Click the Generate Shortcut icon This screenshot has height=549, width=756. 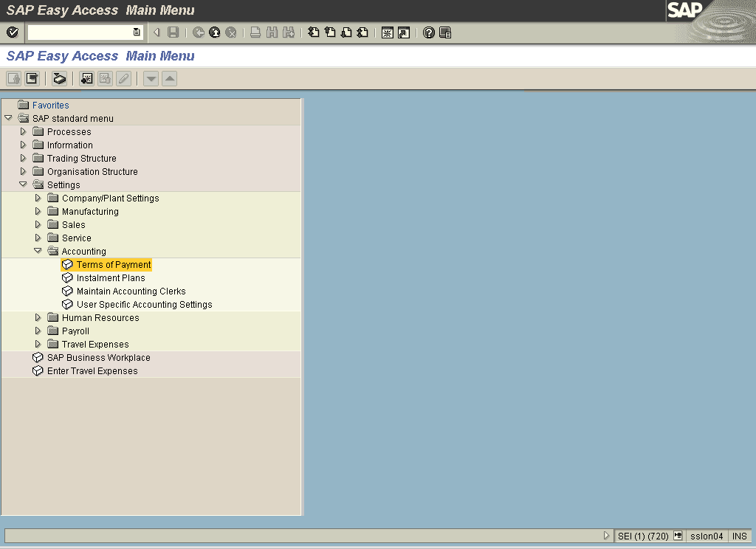[x=404, y=32]
